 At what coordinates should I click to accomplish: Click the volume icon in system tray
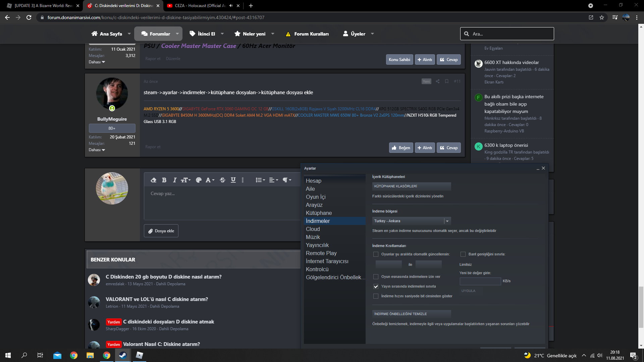click(600, 356)
